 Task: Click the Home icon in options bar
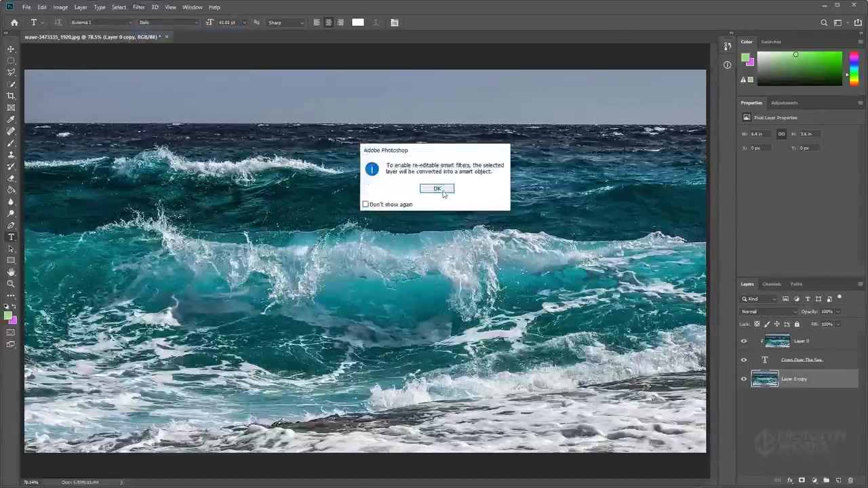[14, 22]
